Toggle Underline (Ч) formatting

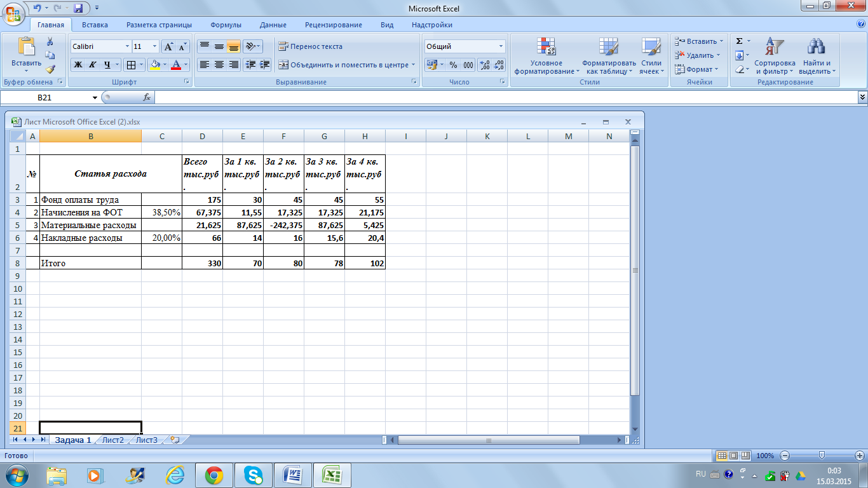click(x=107, y=65)
